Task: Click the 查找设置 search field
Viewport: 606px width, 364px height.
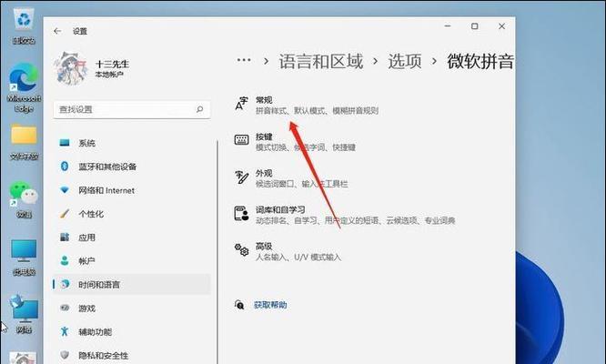Action: coord(132,109)
